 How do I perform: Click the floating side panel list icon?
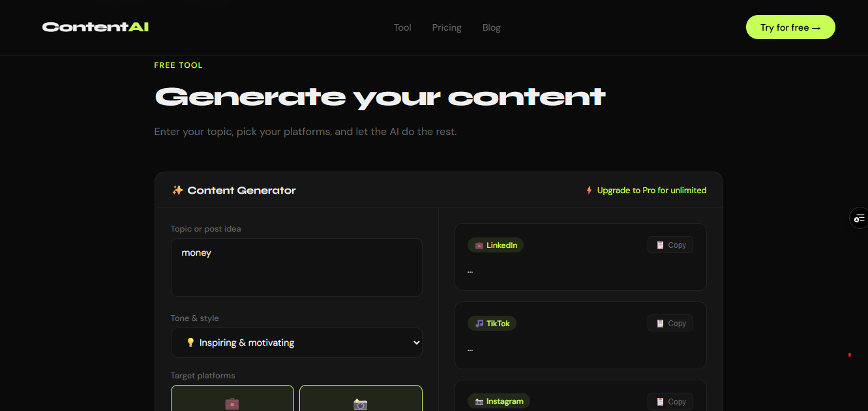click(859, 218)
